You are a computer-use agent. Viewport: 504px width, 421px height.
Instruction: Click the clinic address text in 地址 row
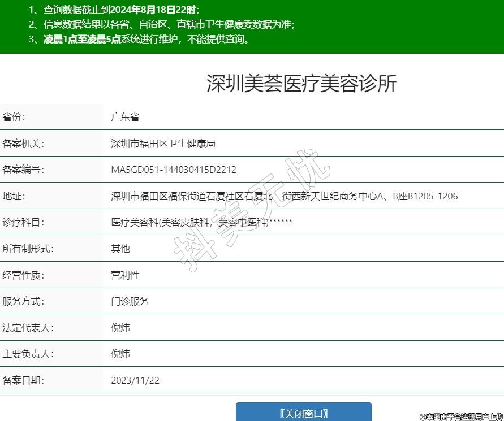coord(284,196)
